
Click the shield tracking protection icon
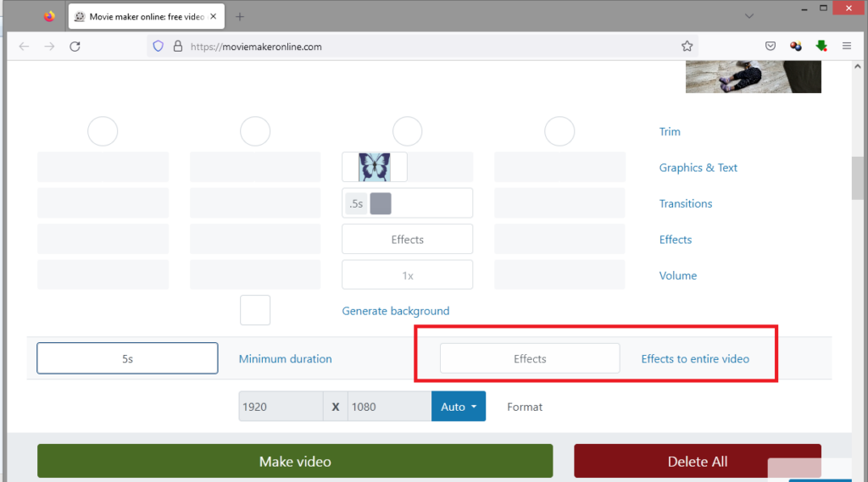tap(158, 47)
